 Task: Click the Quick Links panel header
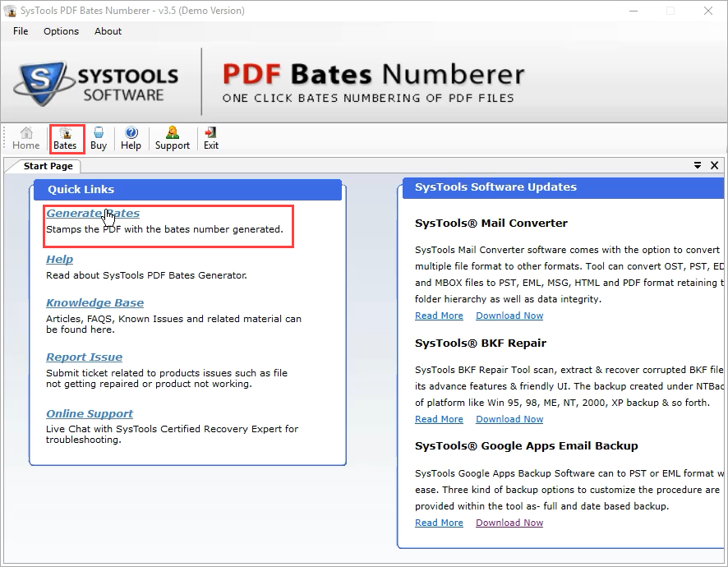point(187,190)
